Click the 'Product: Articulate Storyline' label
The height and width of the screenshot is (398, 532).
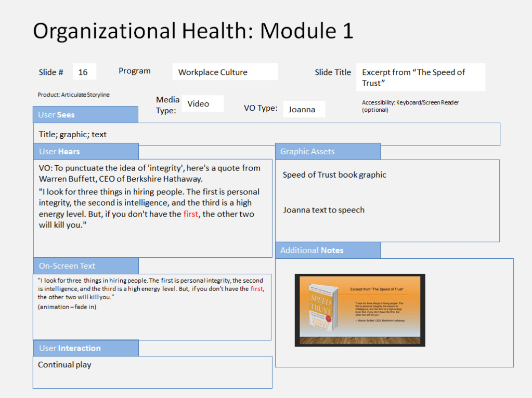74,95
